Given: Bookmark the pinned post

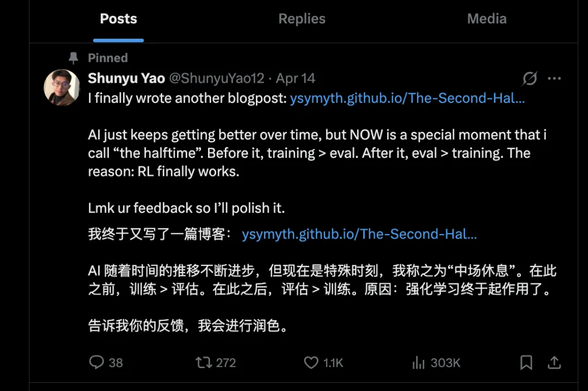Looking at the screenshot, I should pyautogui.click(x=526, y=363).
